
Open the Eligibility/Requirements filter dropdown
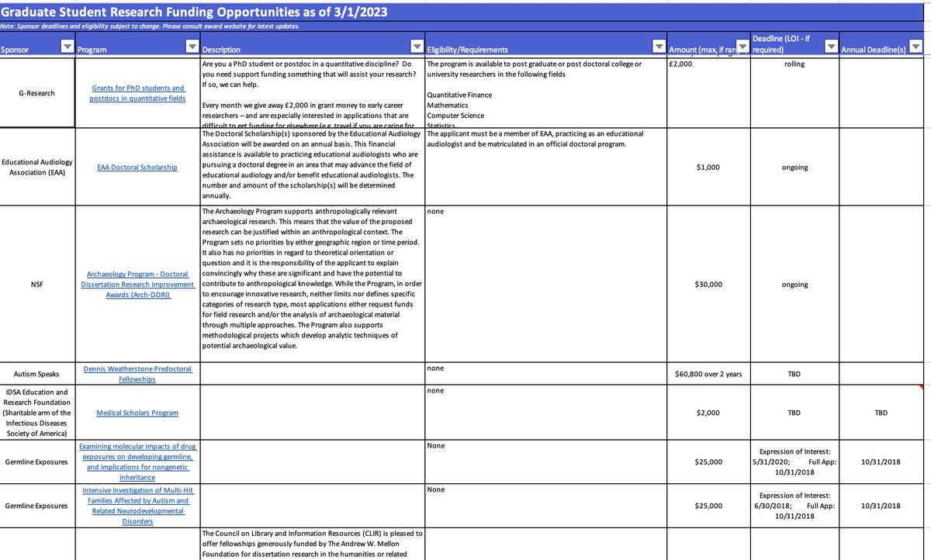click(x=659, y=48)
